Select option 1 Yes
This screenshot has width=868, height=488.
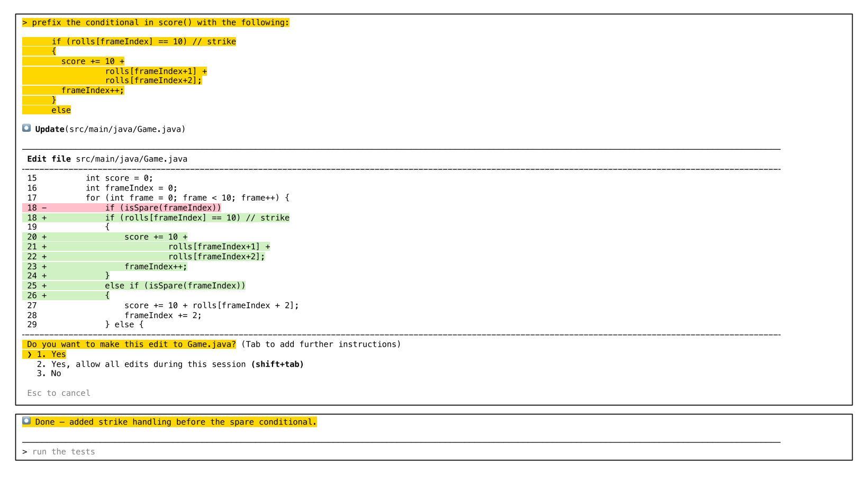51,355
